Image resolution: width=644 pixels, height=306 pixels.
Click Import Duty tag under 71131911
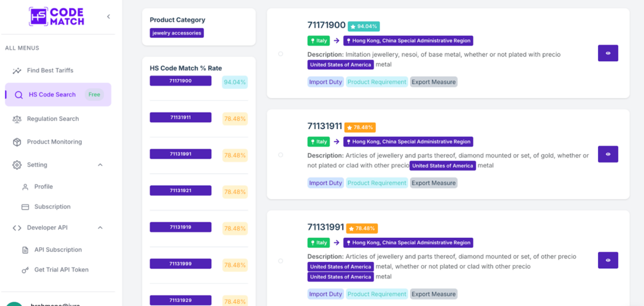[x=326, y=183]
